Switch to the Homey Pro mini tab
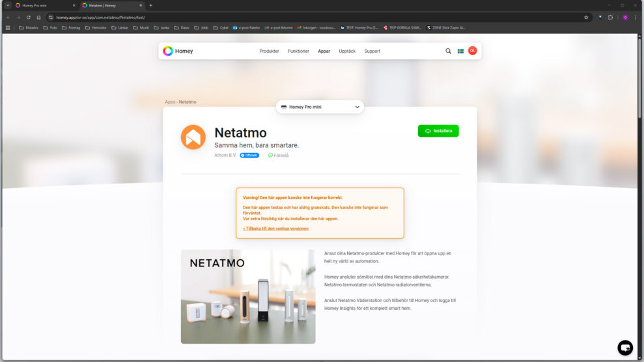The height and width of the screenshot is (362, 644). pyautogui.click(x=43, y=5)
